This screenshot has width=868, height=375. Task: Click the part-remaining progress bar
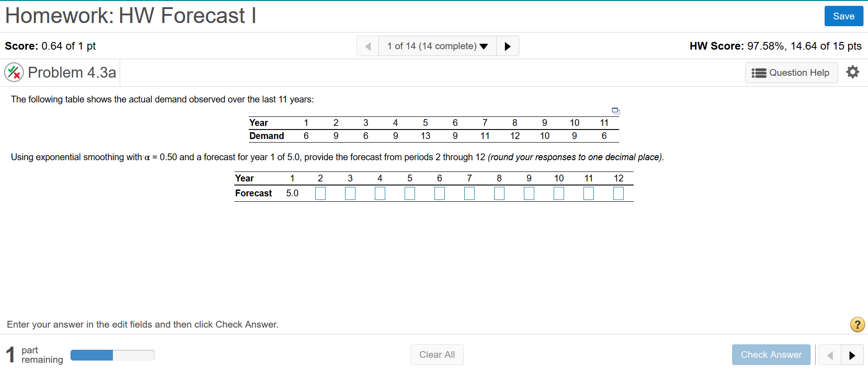[x=112, y=355]
